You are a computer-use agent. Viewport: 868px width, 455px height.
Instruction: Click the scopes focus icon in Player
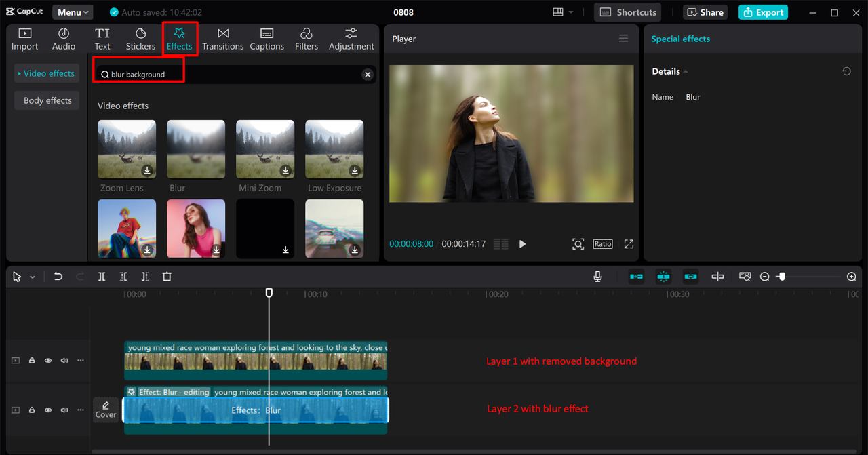click(x=578, y=244)
